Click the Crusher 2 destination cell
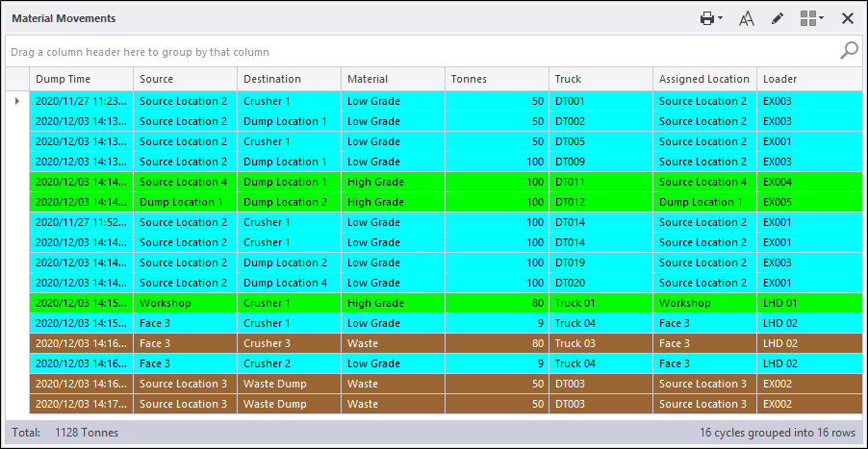 (289, 363)
